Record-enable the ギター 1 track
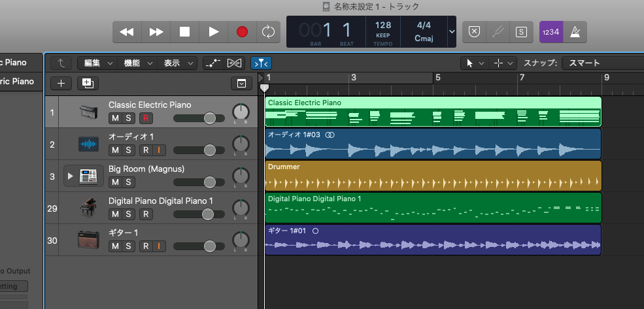Image resolution: width=644 pixels, height=309 pixels. click(x=146, y=246)
